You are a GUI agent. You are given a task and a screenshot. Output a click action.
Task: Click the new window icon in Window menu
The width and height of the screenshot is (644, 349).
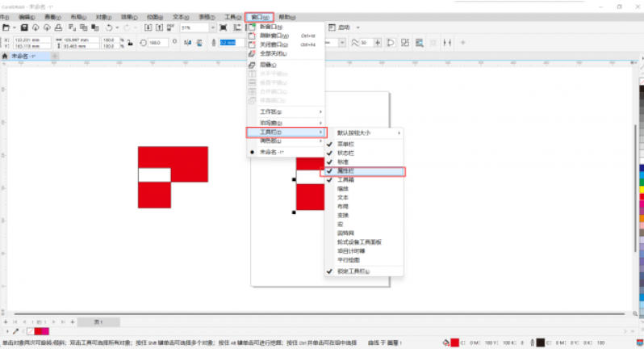[x=252, y=27]
